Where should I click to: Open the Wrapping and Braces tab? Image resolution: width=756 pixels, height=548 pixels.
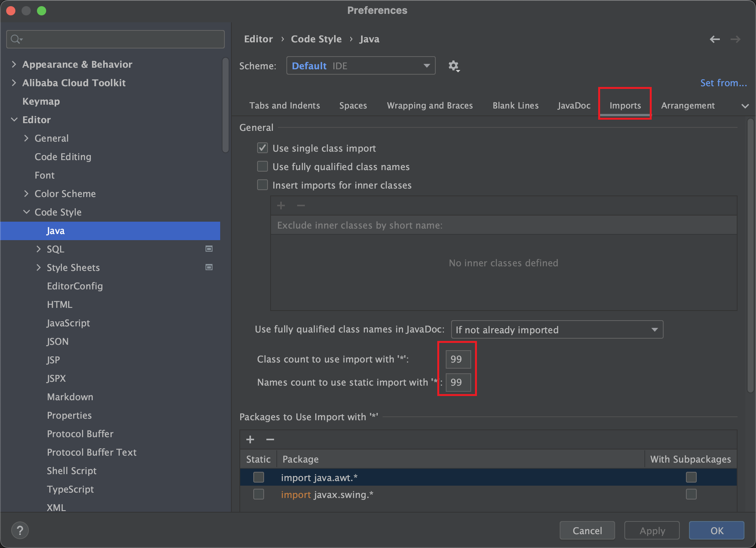click(x=430, y=106)
